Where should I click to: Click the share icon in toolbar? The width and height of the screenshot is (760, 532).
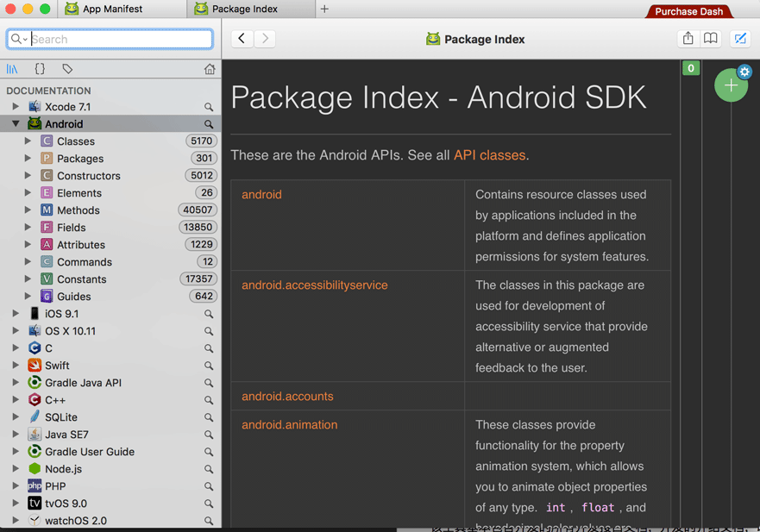688,39
